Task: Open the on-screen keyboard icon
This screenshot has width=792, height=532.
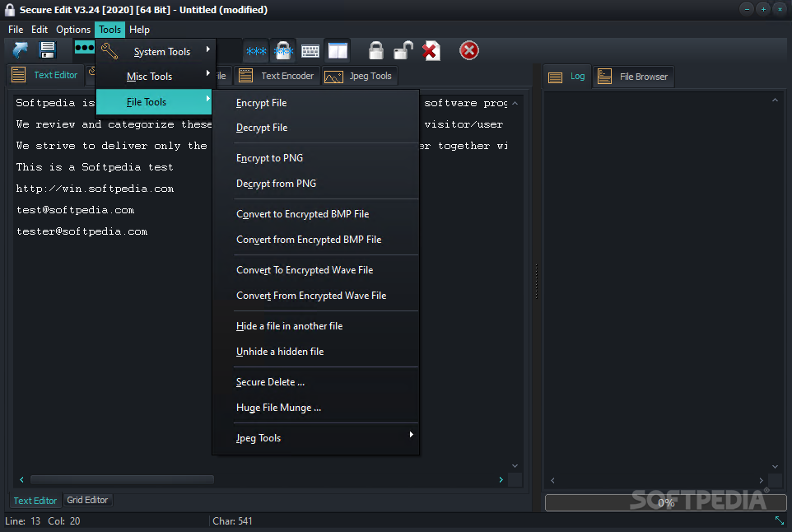Action: click(310, 50)
